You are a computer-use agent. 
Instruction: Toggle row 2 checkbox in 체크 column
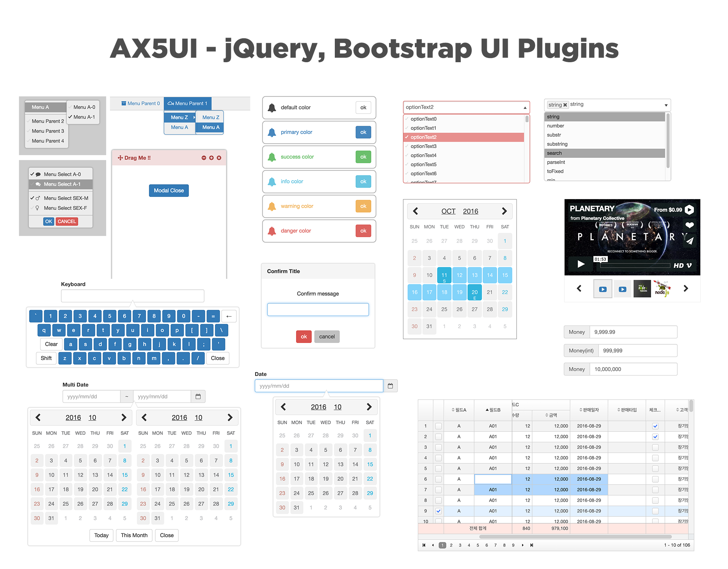point(655,437)
